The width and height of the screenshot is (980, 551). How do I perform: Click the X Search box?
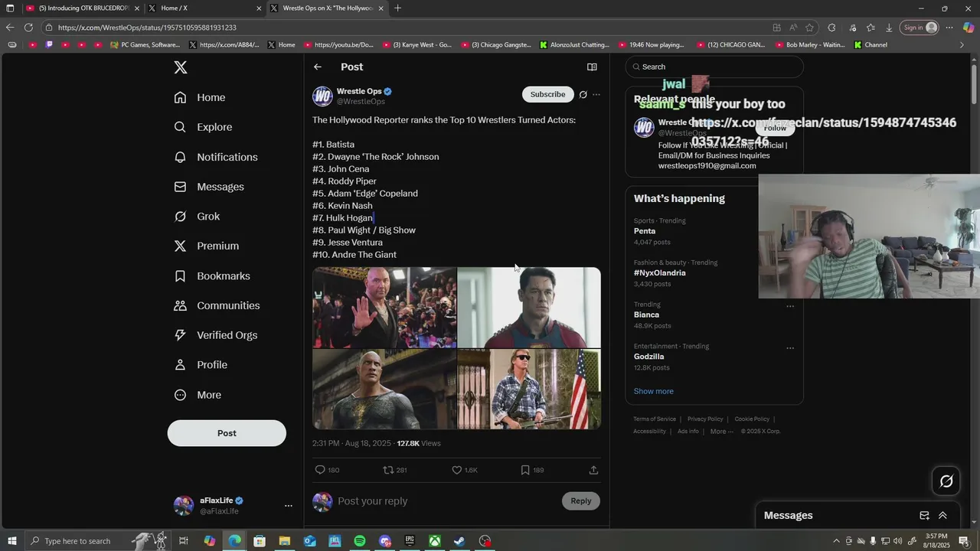point(714,67)
